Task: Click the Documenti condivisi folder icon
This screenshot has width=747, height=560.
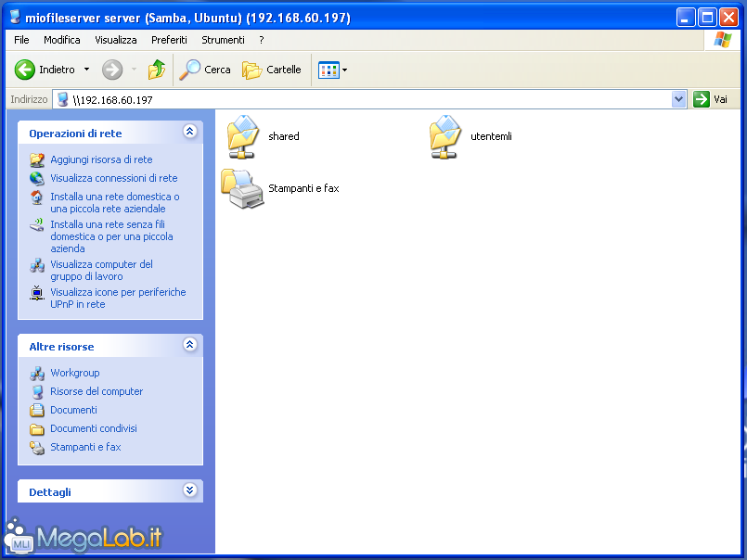Action: 37,429
